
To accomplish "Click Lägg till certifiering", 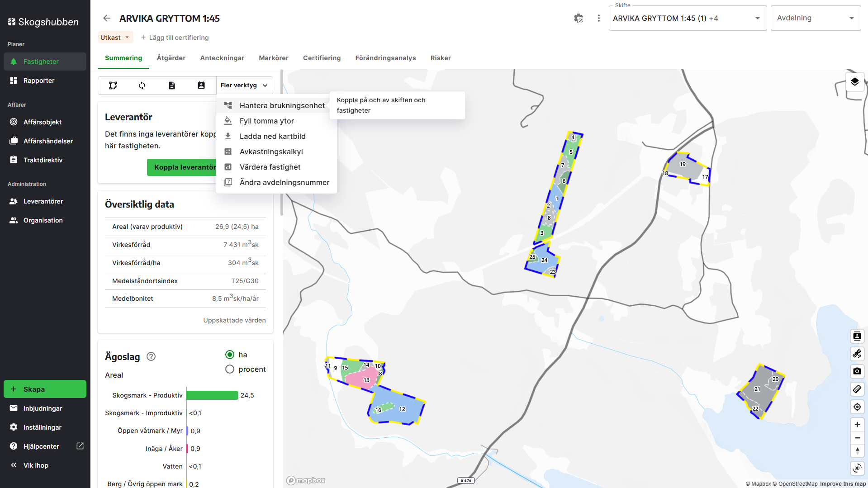I will coord(175,38).
